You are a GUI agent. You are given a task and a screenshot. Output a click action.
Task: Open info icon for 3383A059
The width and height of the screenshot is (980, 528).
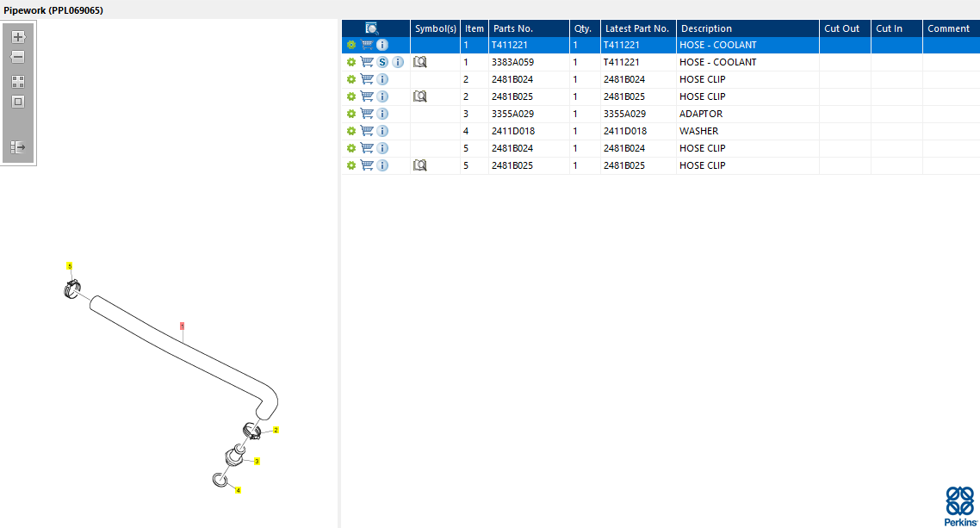(398, 63)
